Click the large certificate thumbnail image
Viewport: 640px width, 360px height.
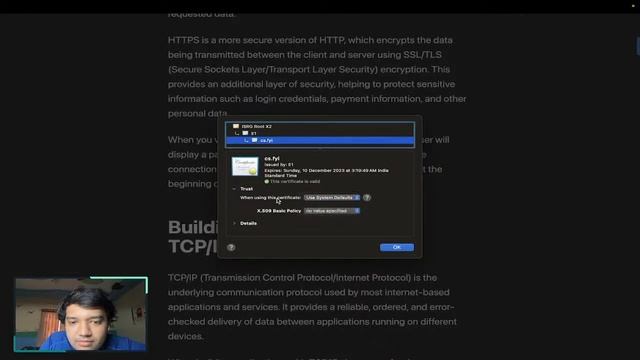(x=245, y=166)
